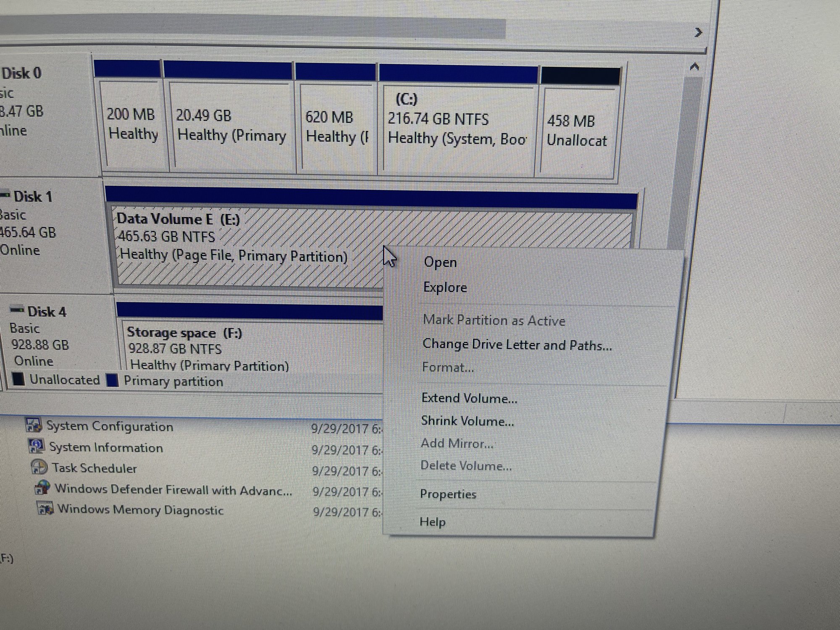The height and width of the screenshot is (630, 840).
Task: Select Extend Volume in the context menu
Action: pyautogui.click(x=469, y=398)
